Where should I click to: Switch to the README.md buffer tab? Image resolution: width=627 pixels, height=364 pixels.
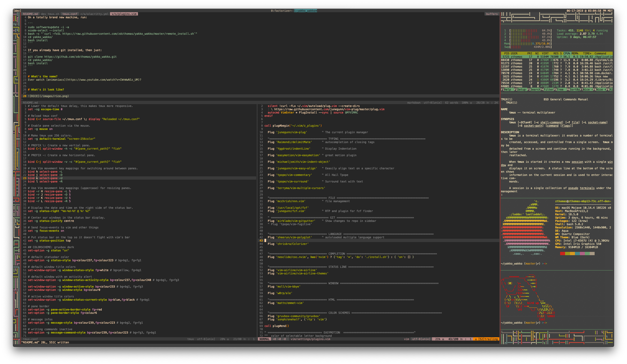click(x=30, y=14)
